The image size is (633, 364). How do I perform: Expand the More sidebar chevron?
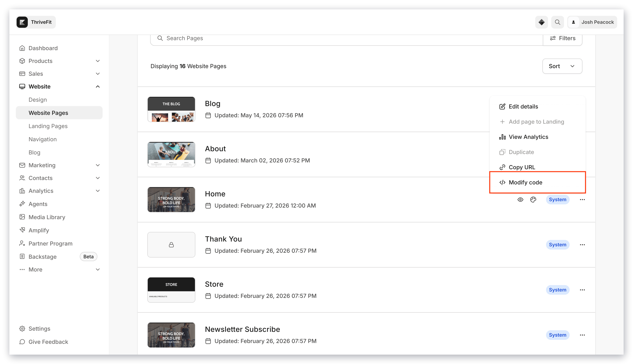[x=98, y=269]
